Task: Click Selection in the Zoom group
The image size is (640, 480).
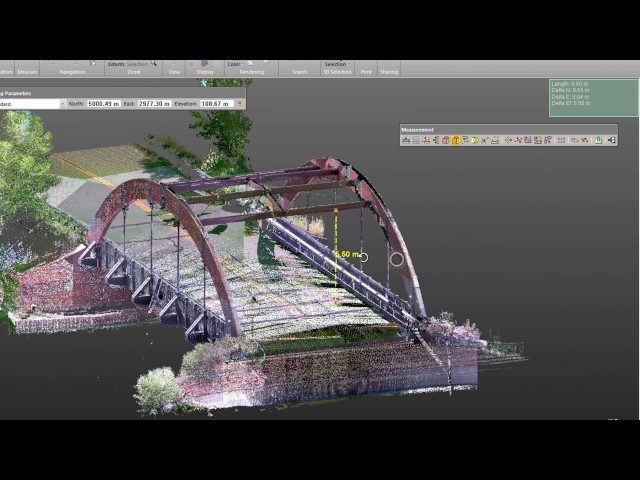Action: (x=137, y=64)
